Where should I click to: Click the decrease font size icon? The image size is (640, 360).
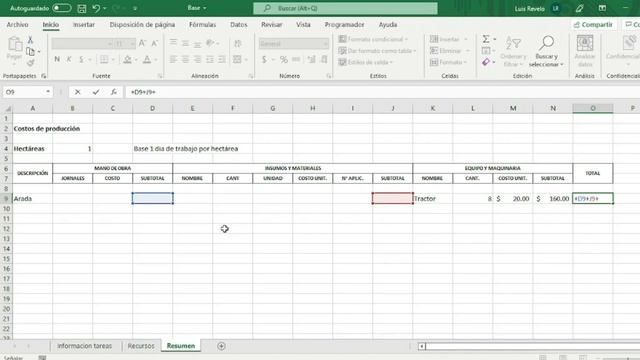tap(154, 43)
